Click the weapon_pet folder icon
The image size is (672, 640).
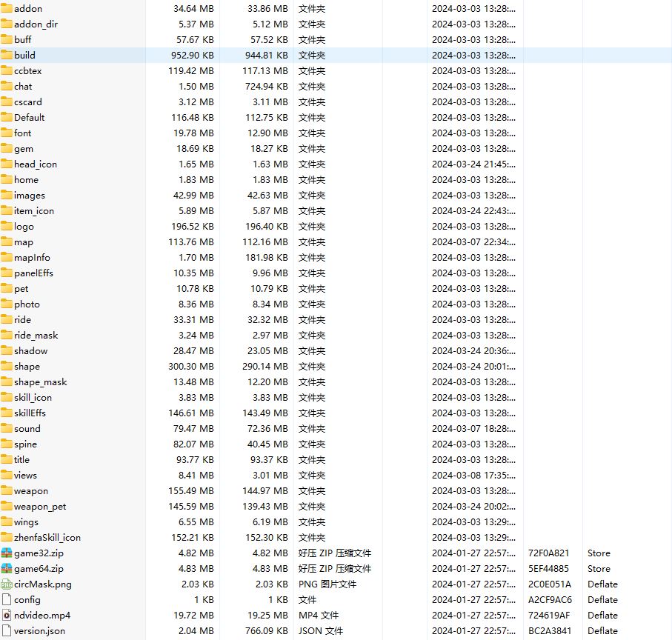7,507
